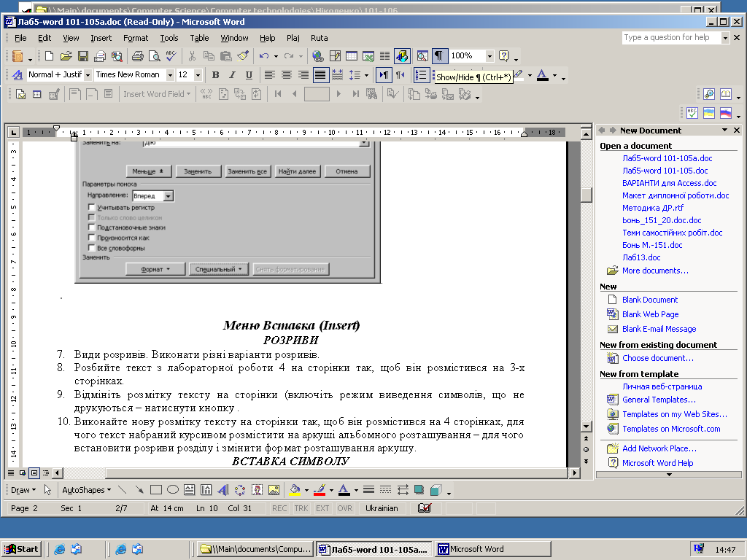Click the Blank Web Page link

click(x=650, y=314)
